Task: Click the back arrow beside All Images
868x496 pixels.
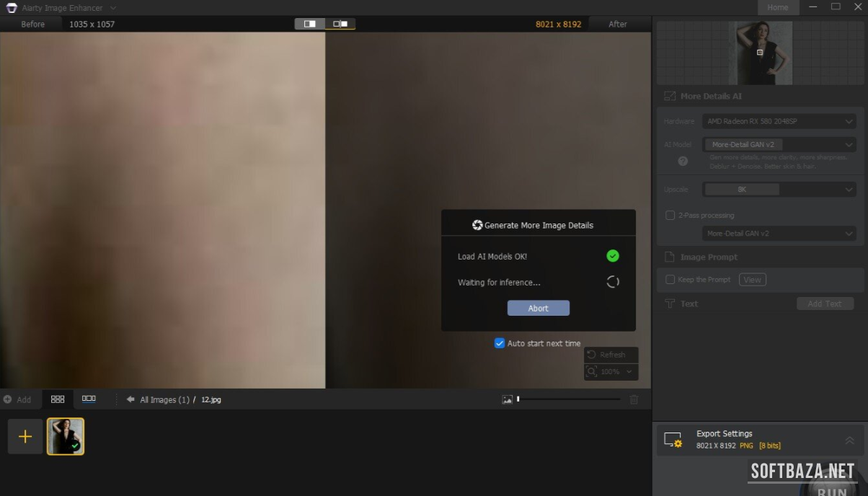Action: [130, 399]
